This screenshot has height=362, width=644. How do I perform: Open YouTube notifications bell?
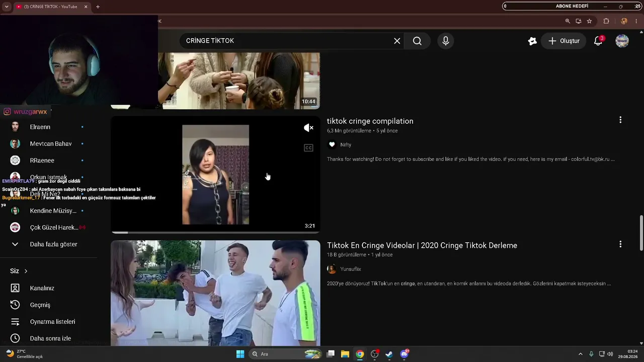598,41
